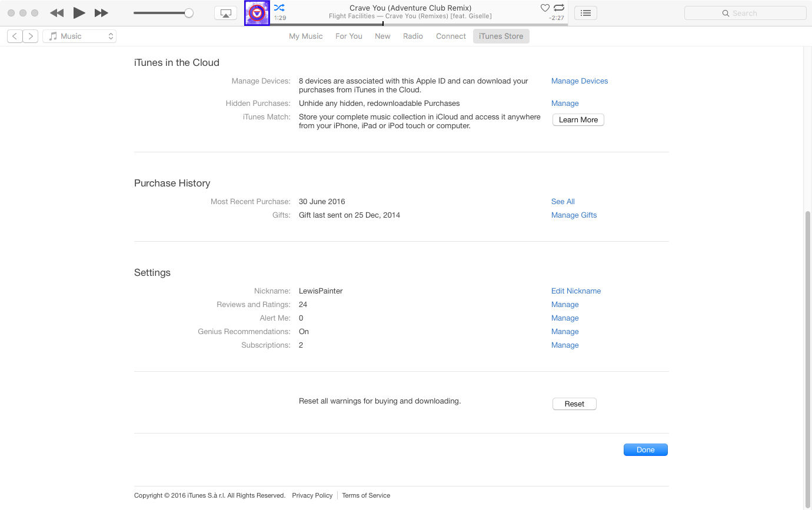The height and width of the screenshot is (510, 812).
Task: Love the song with the heart icon
Action: [545, 8]
